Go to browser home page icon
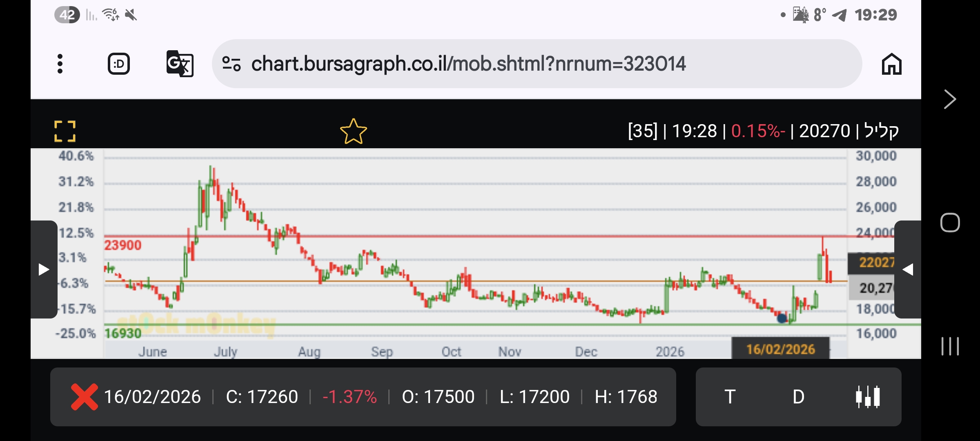 coord(891,64)
